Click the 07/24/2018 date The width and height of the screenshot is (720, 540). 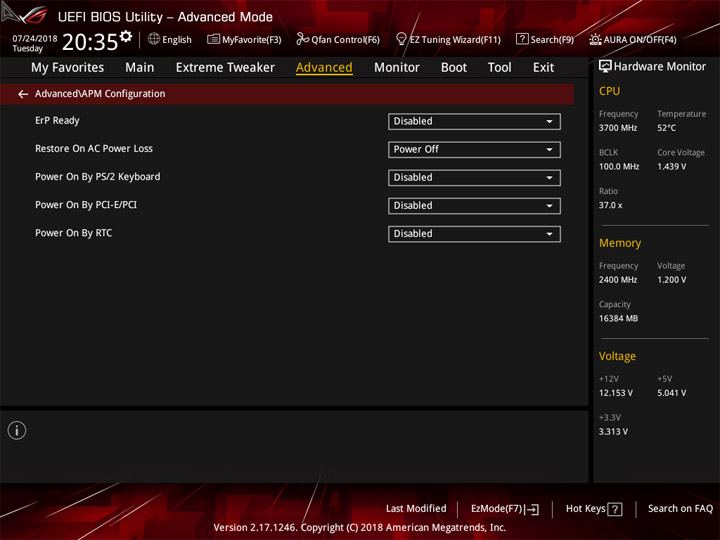coord(35,38)
